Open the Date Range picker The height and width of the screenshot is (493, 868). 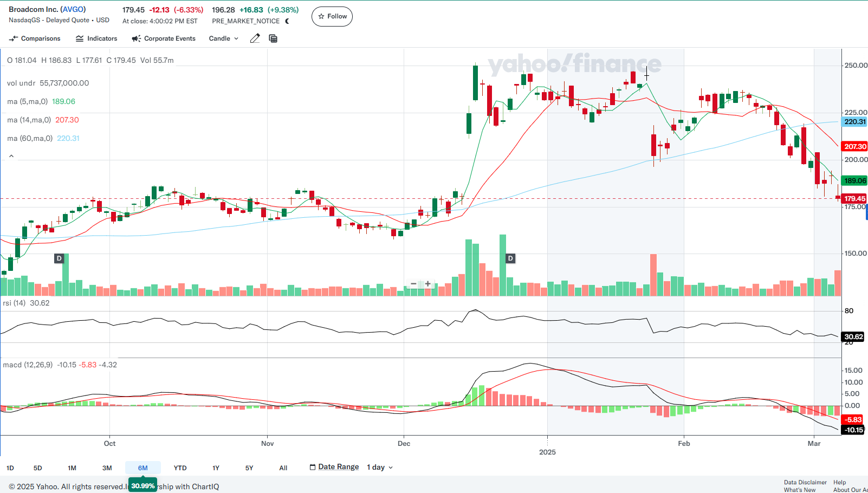[334, 467]
